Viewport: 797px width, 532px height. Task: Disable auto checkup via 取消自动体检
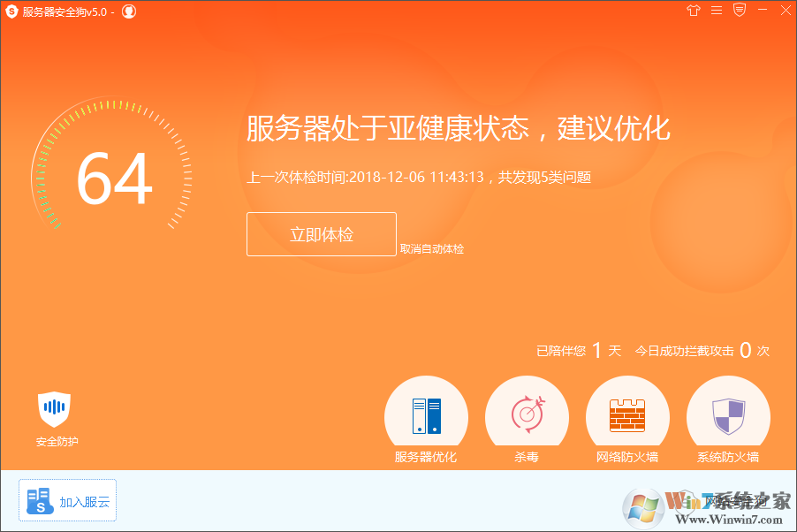click(x=432, y=248)
